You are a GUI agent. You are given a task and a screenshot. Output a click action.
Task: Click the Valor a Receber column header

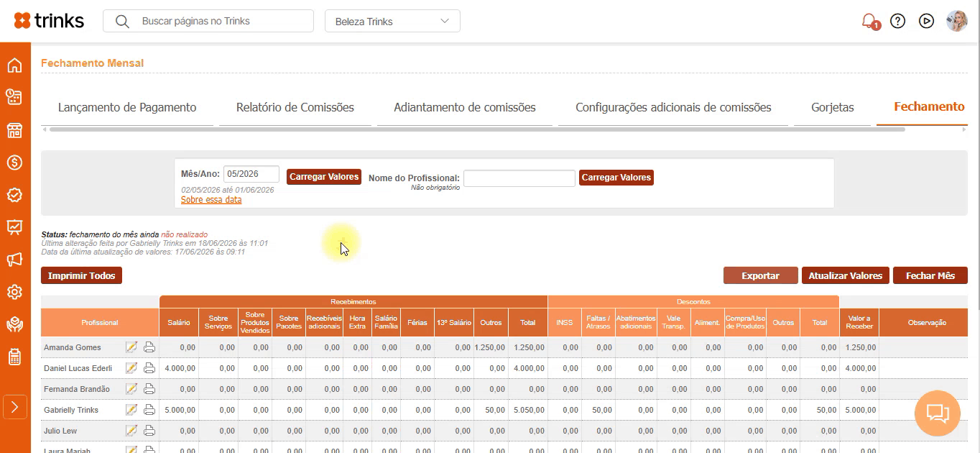pyautogui.click(x=859, y=323)
